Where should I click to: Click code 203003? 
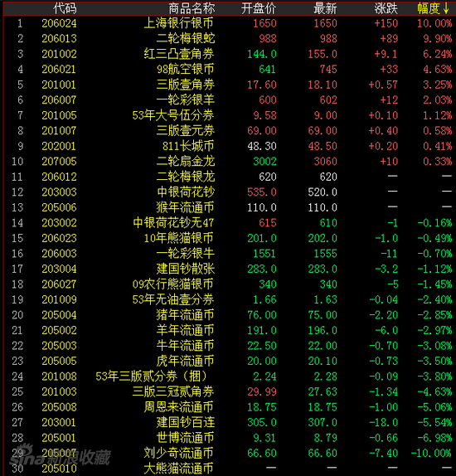(59, 192)
